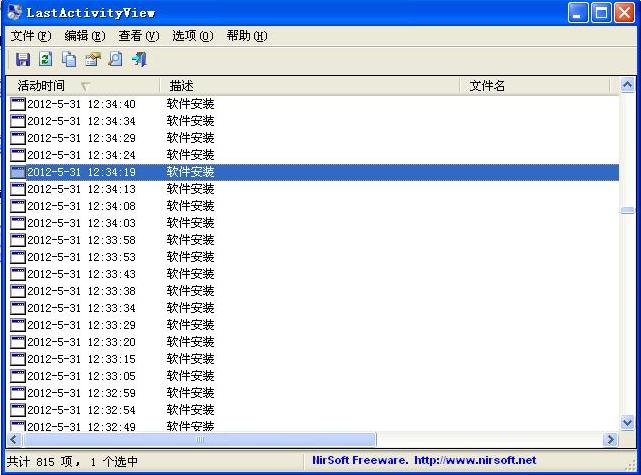Click 软件安装 description in the 12:34:40 row
The width and height of the screenshot is (641, 475).
190,104
